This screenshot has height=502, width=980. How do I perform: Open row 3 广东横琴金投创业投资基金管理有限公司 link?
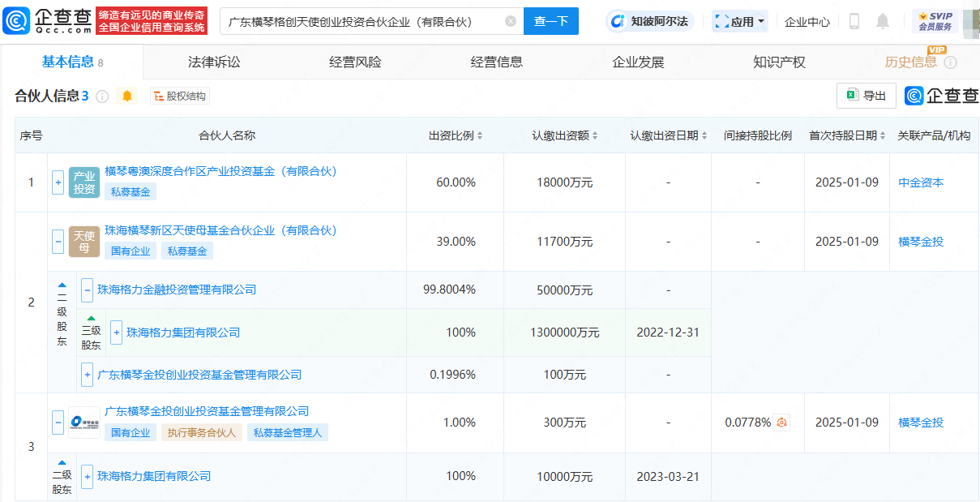[x=207, y=411]
